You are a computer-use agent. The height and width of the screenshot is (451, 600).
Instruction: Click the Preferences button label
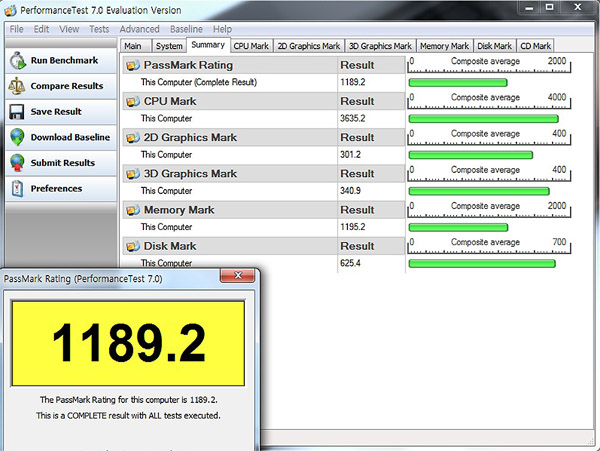(x=56, y=189)
